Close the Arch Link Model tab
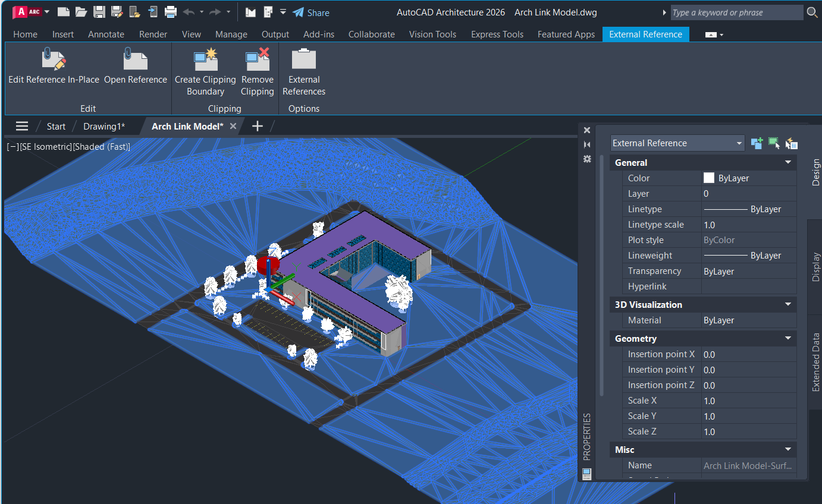Screen dimensions: 822x504 pos(233,126)
